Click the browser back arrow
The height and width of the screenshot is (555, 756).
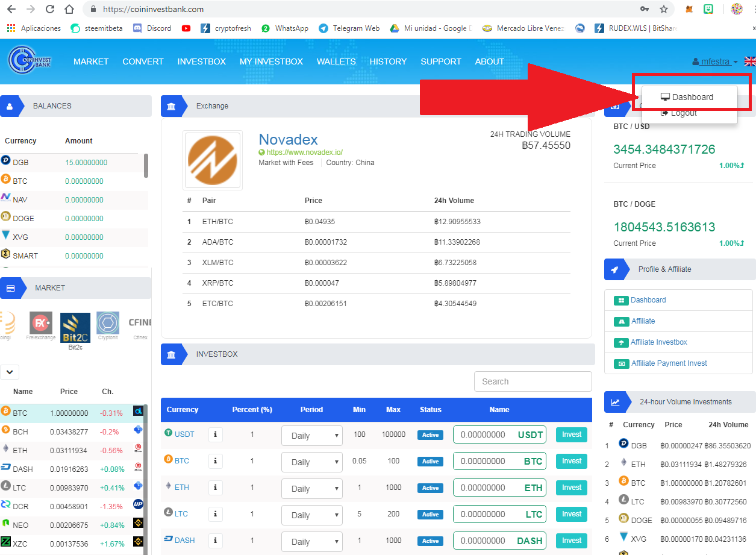[x=12, y=9]
